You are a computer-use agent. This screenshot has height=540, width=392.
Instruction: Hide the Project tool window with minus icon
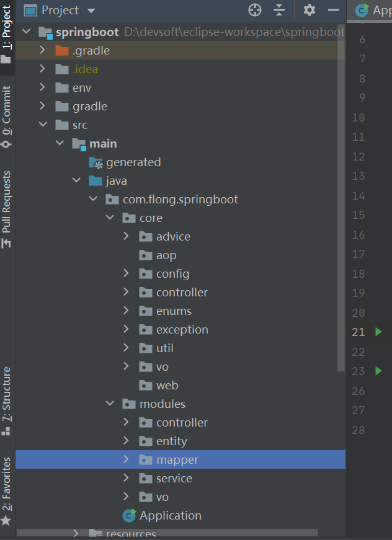334,10
